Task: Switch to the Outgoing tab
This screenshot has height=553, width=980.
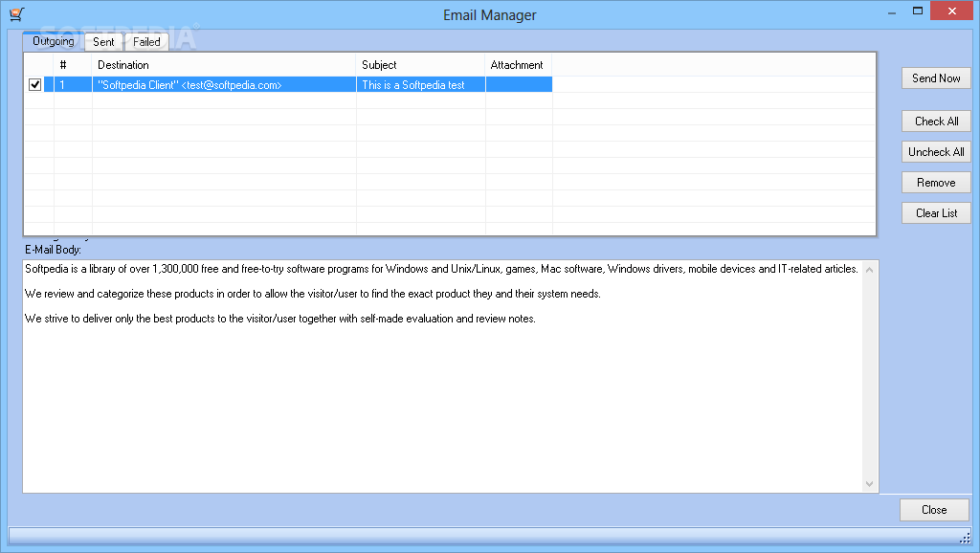Action: [x=54, y=41]
